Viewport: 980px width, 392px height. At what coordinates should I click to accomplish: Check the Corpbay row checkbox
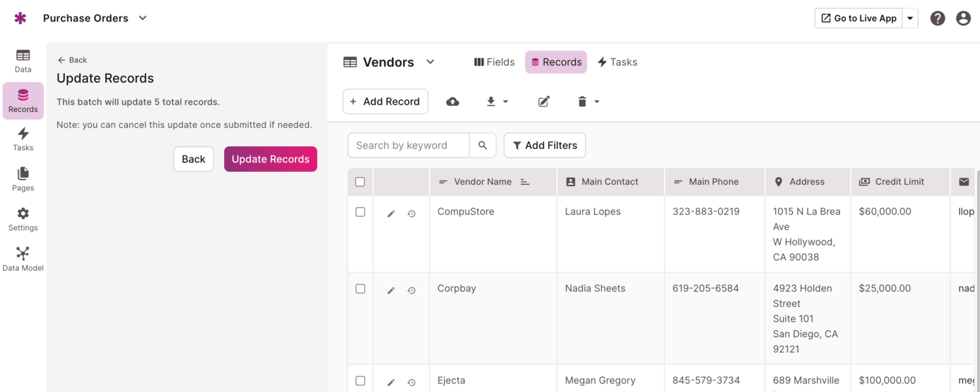[x=360, y=289]
